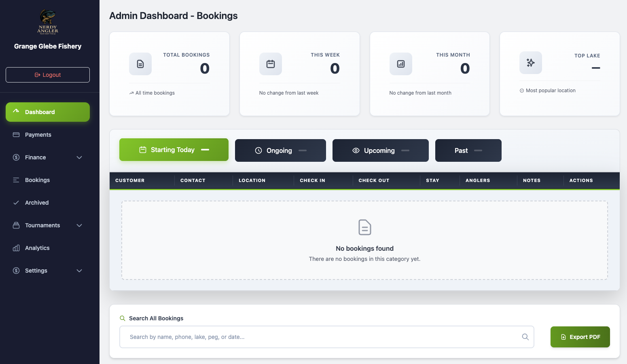627x364 pixels.
Task: Click the Logout button
Action: [47, 75]
